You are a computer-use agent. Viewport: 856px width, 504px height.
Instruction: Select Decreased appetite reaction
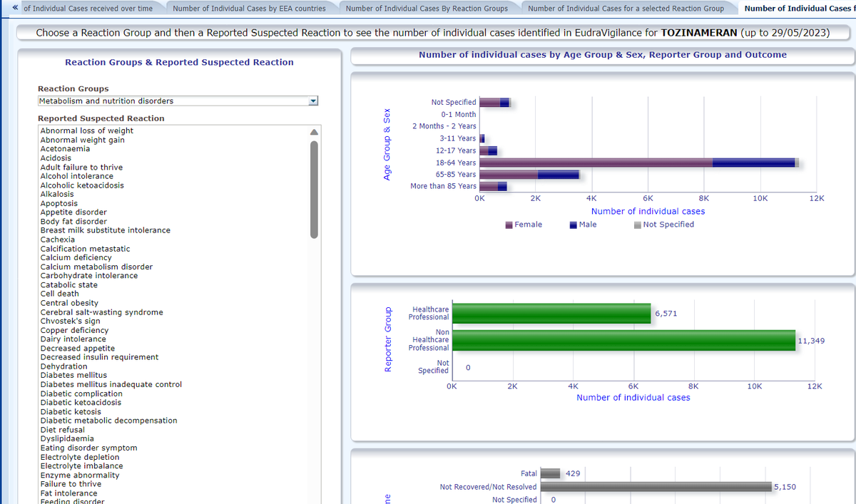coord(78,349)
